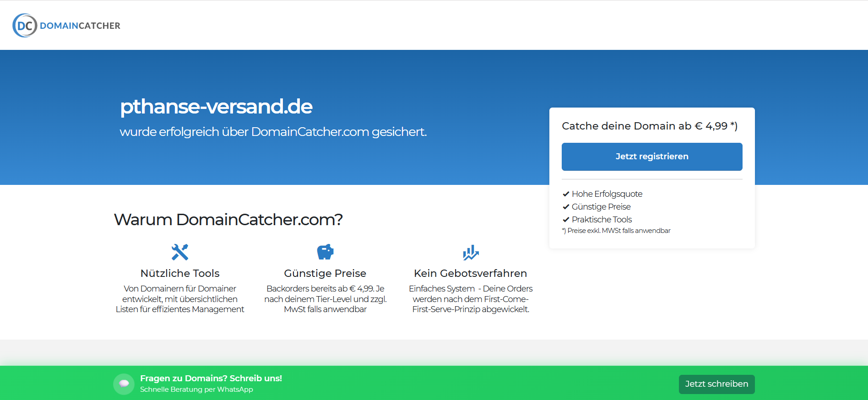Click the DC circular logo icon
868x400 pixels.
point(25,26)
